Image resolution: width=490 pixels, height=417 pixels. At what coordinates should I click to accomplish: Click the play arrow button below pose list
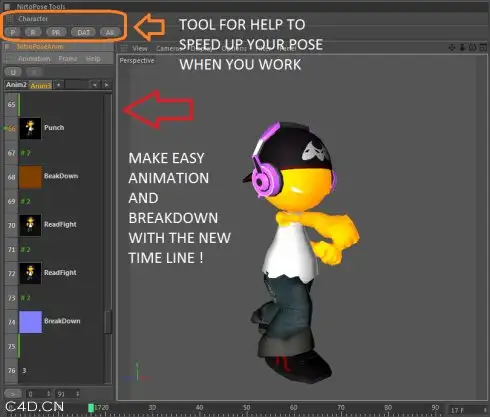13,394
